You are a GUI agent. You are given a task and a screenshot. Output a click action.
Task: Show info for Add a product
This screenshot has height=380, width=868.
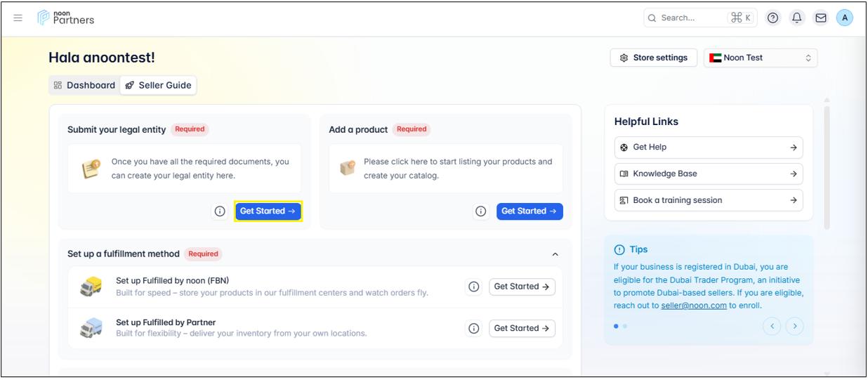pos(481,211)
